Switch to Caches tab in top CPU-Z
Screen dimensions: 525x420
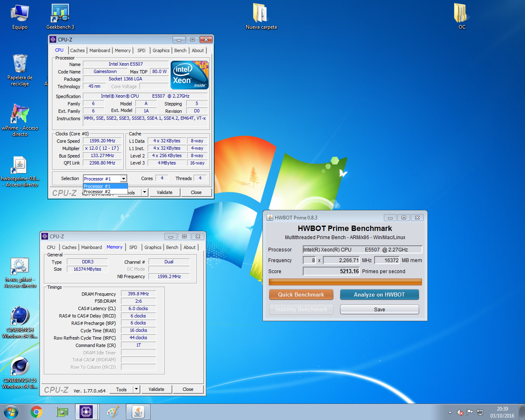(x=78, y=50)
